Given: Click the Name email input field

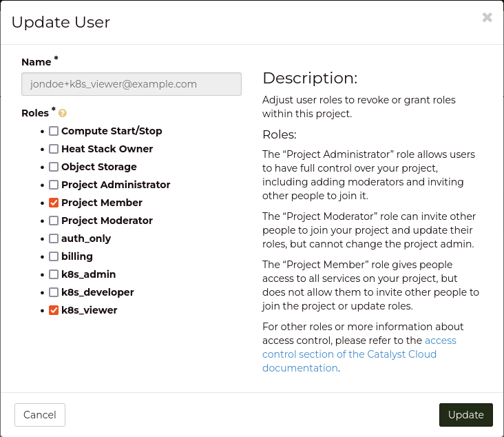Looking at the screenshot, I should 132,84.
